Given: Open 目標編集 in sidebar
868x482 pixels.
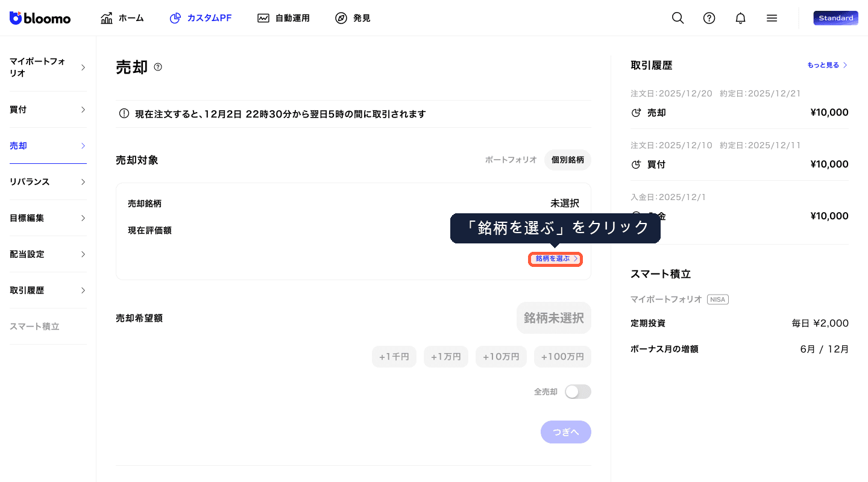Looking at the screenshot, I should pyautogui.click(x=48, y=218).
